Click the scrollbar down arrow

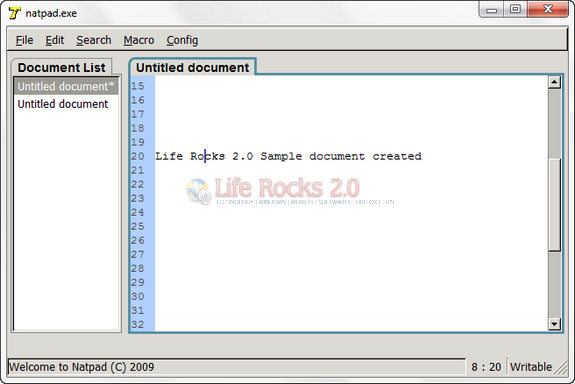[x=554, y=324]
